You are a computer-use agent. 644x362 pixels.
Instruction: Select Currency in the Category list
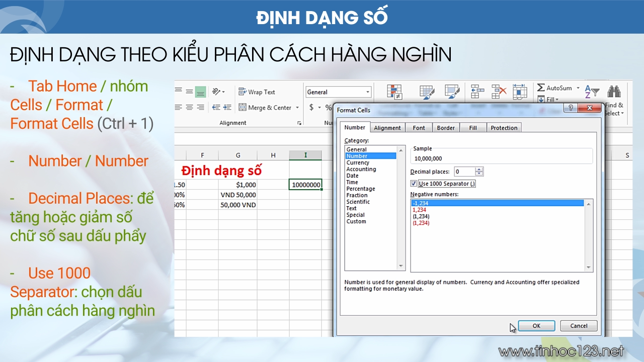[358, 162]
